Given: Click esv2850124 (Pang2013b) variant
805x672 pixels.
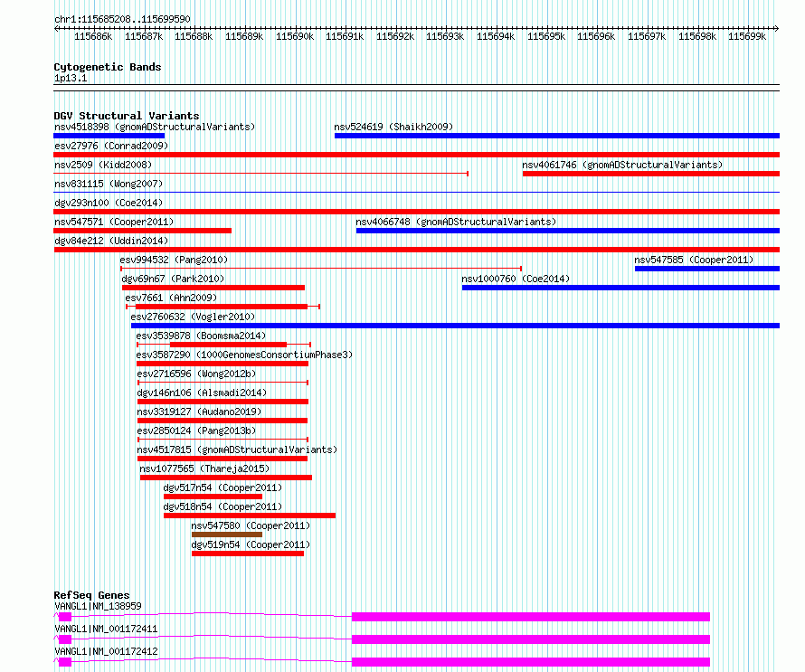Looking at the screenshot, I should click(223, 440).
